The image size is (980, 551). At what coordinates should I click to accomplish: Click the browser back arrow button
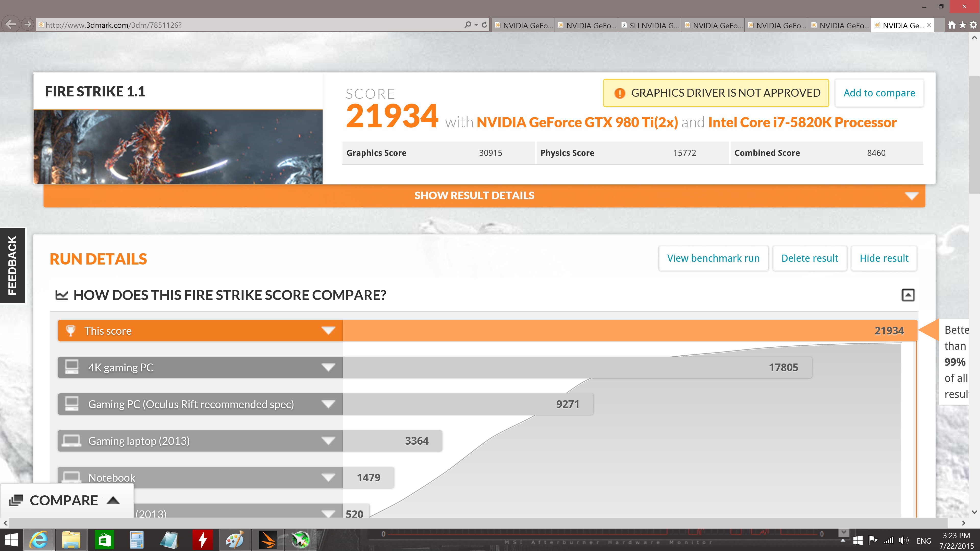pyautogui.click(x=11, y=25)
